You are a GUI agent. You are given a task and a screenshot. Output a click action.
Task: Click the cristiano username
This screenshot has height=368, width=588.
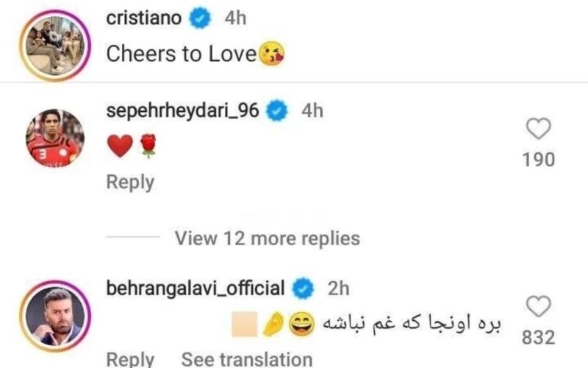tap(143, 19)
